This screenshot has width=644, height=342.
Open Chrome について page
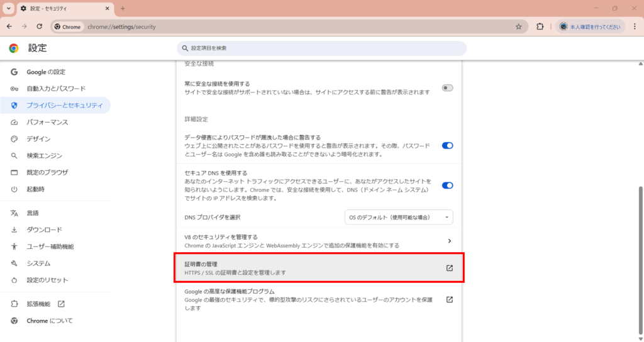[50, 321]
